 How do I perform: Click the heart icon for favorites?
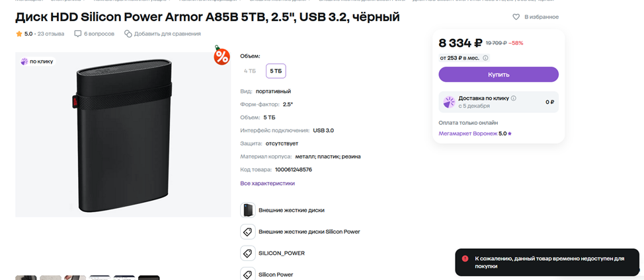(x=516, y=17)
